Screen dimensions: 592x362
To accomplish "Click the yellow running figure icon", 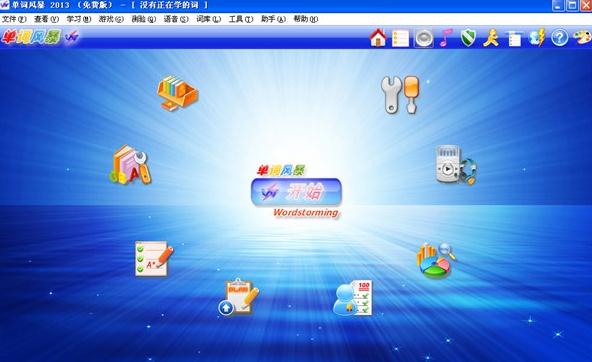I will click(491, 38).
